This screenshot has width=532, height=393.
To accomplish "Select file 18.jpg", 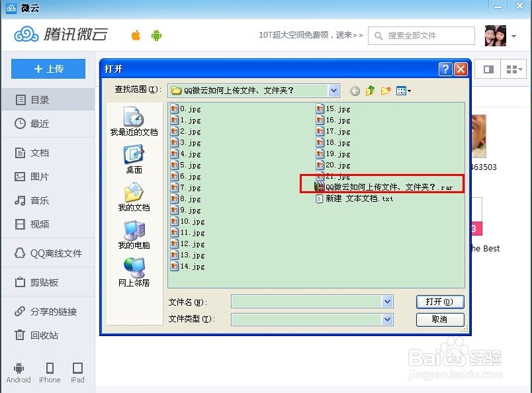I will 333,142.
